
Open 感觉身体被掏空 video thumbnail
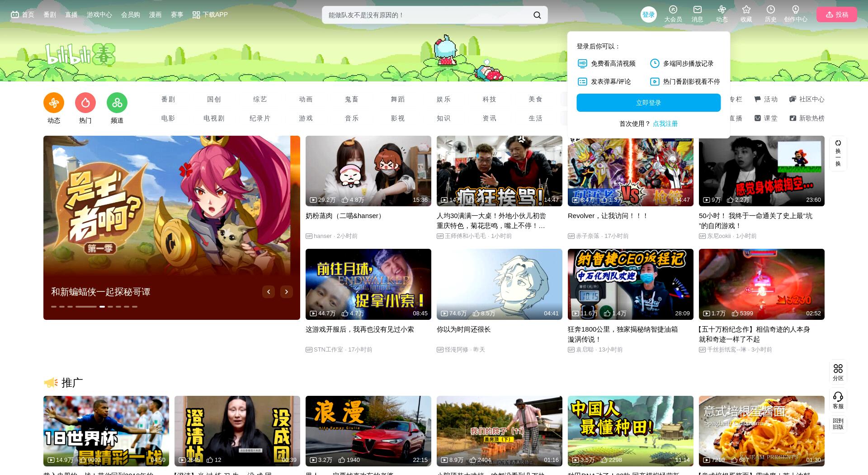[762, 171]
